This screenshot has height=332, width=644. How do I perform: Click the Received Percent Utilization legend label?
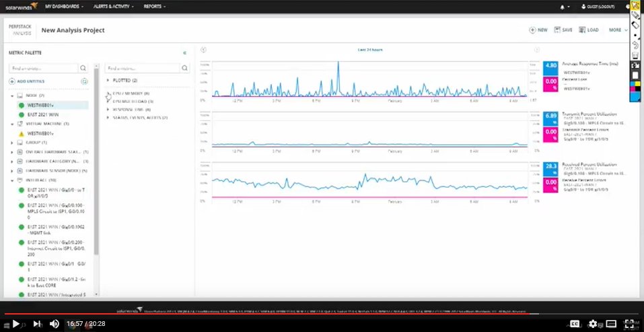click(589, 165)
